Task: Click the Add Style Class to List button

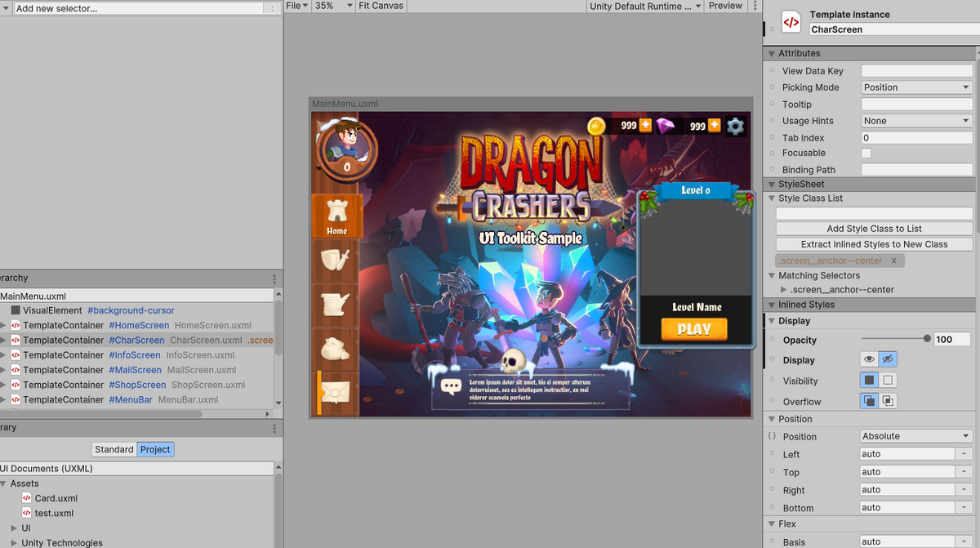Action: [874, 229]
